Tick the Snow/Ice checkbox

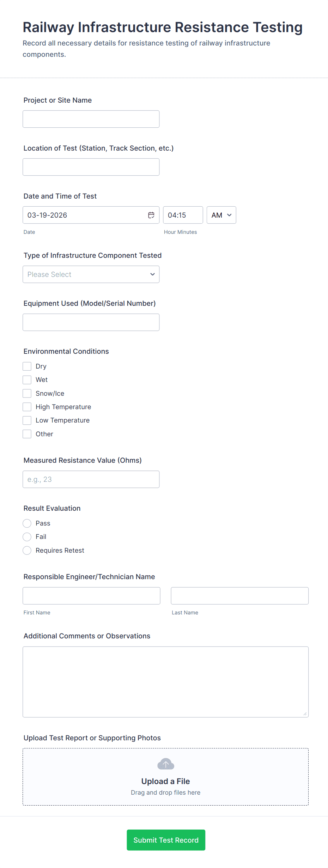27,393
